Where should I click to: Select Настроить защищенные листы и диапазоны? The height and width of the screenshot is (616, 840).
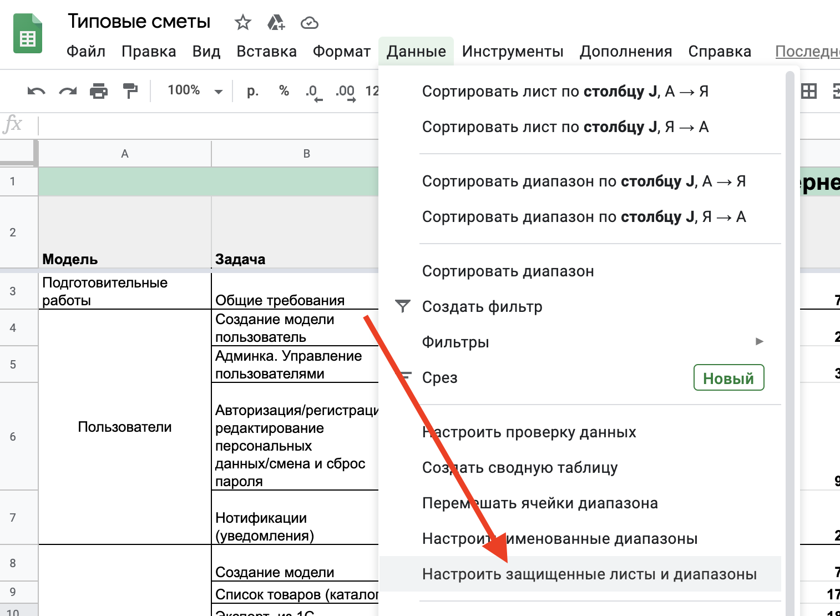pyautogui.click(x=589, y=574)
